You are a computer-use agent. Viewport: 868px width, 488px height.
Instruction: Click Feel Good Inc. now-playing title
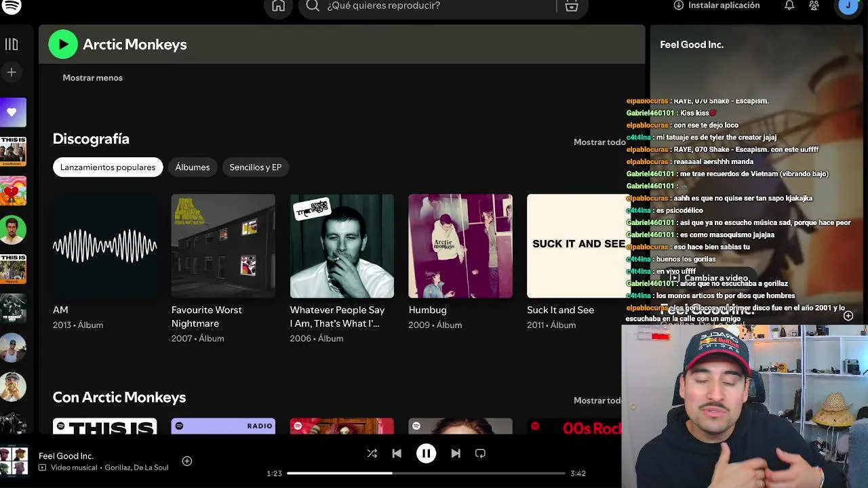coord(66,456)
